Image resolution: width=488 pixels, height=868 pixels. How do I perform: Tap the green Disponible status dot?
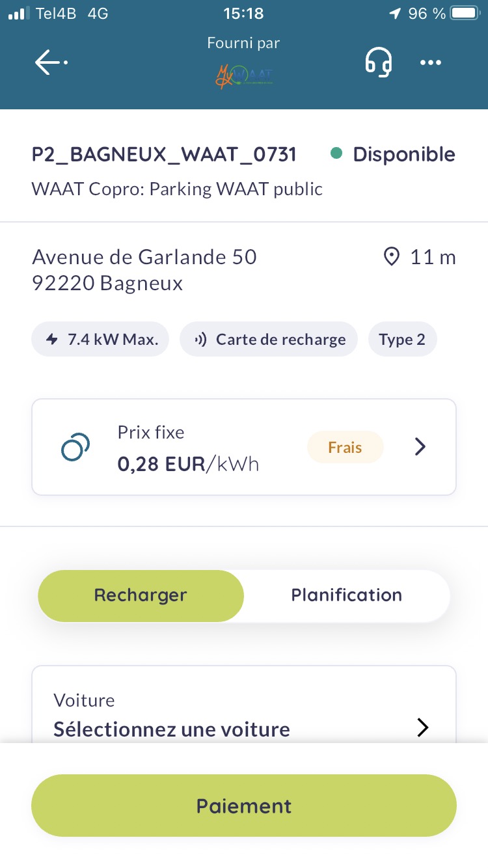tap(336, 154)
